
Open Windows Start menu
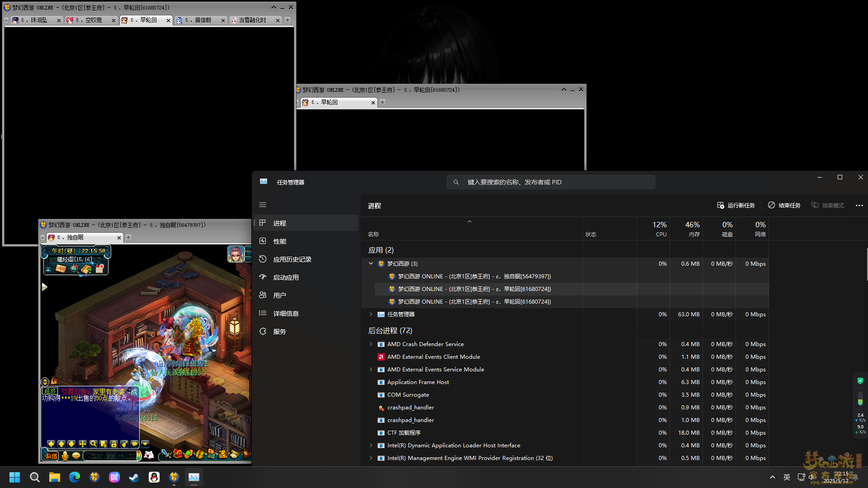point(14,477)
